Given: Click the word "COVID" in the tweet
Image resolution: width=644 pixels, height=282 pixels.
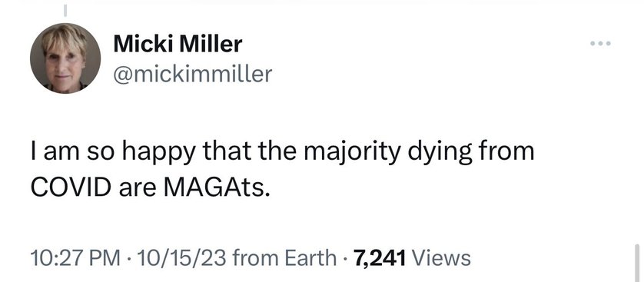Looking at the screenshot, I should click(71, 187).
